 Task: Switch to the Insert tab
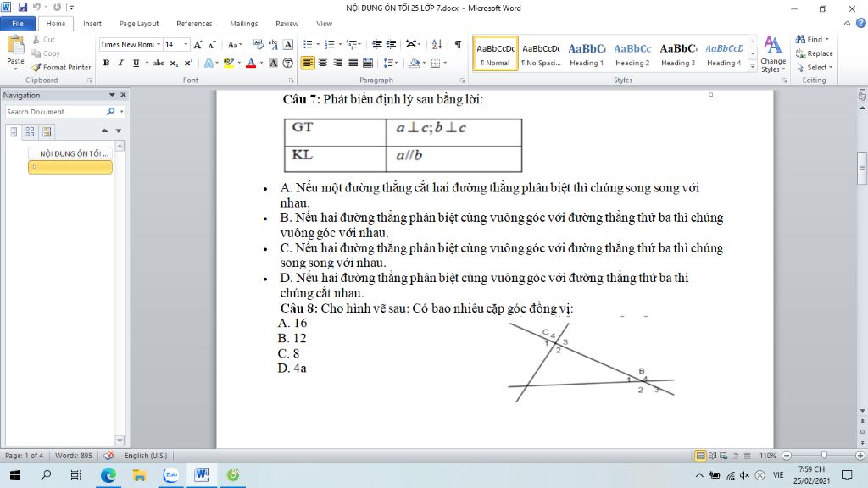click(x=92, y=23)
